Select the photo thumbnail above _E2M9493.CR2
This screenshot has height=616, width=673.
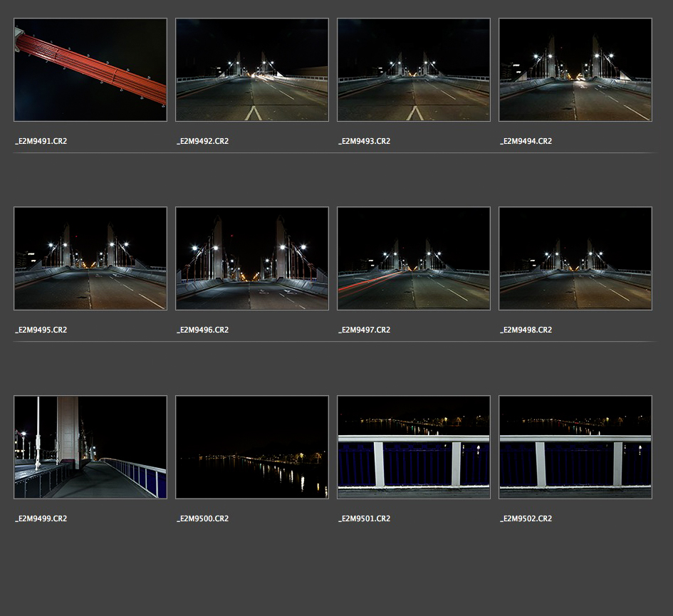coord(414,70)
